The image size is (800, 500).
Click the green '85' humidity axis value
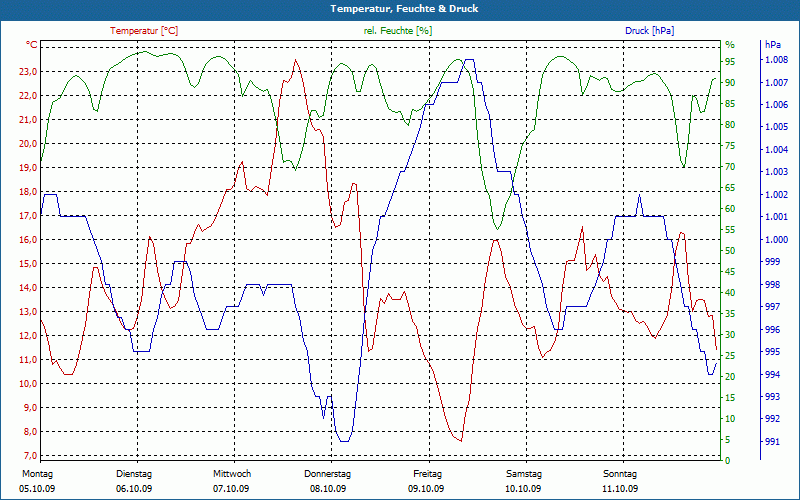coord(730,104)
